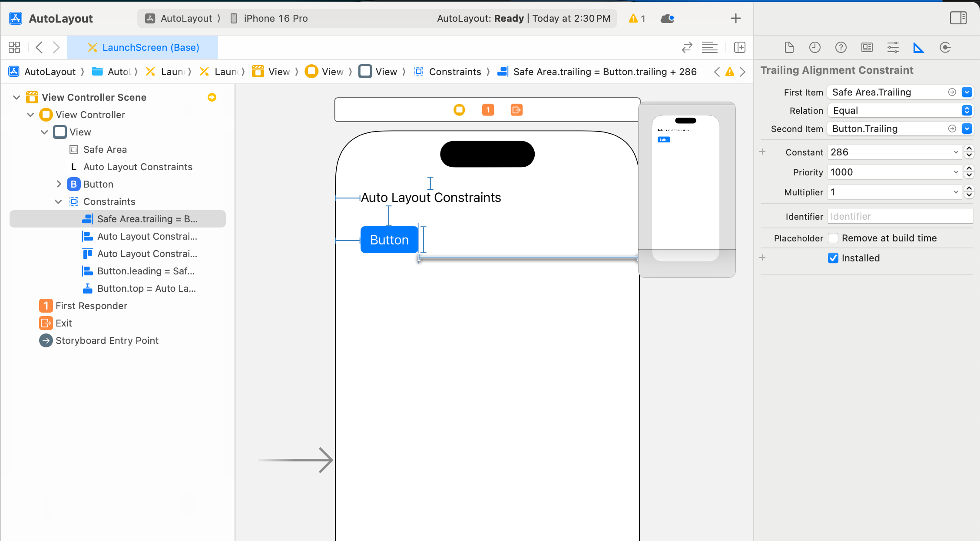Select the Relation Equal dropdown
The image size is (980, 541).
tap(899, 110)
